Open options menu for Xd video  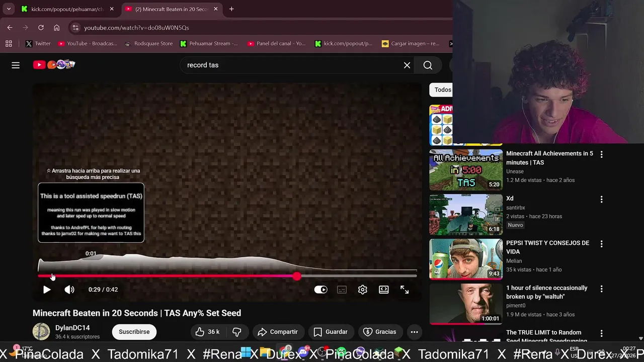601,200
